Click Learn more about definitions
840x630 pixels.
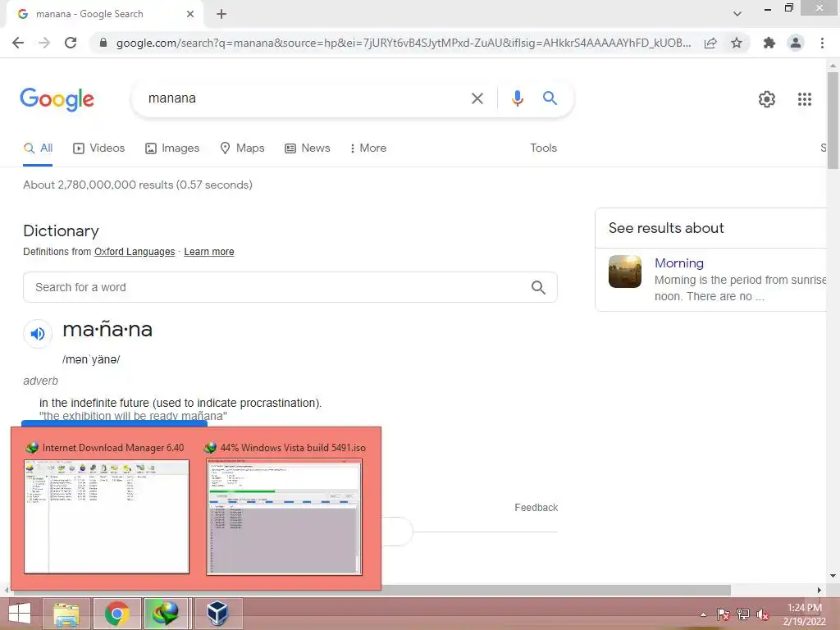coord(209,252)
